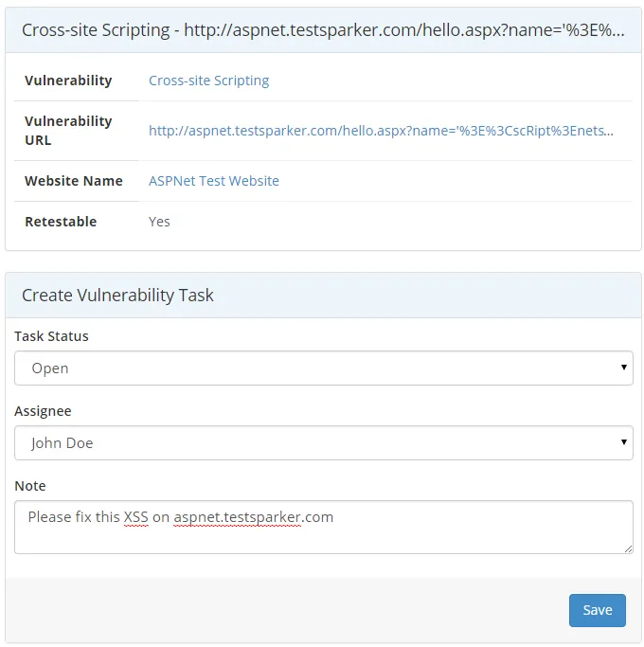Save the vulnerability task
This screenshot has height=647, width=644.
[597, 610]
